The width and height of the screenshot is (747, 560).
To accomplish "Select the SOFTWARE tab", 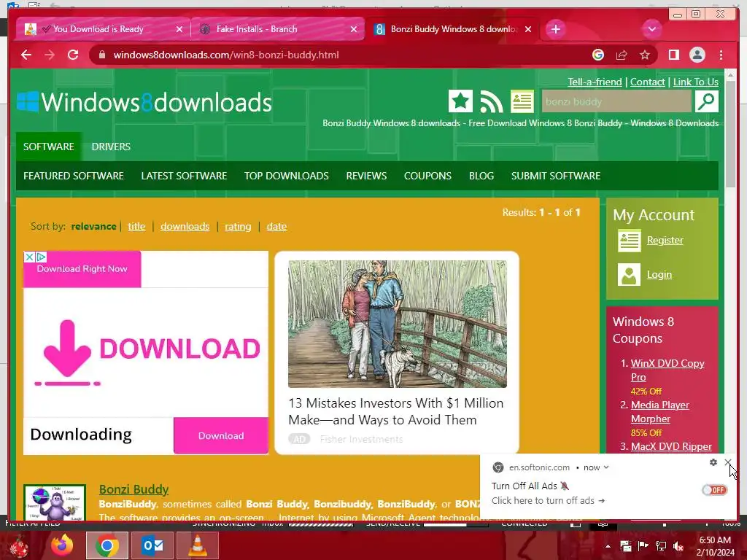I will pyautogui.click(x=49, y=147).
